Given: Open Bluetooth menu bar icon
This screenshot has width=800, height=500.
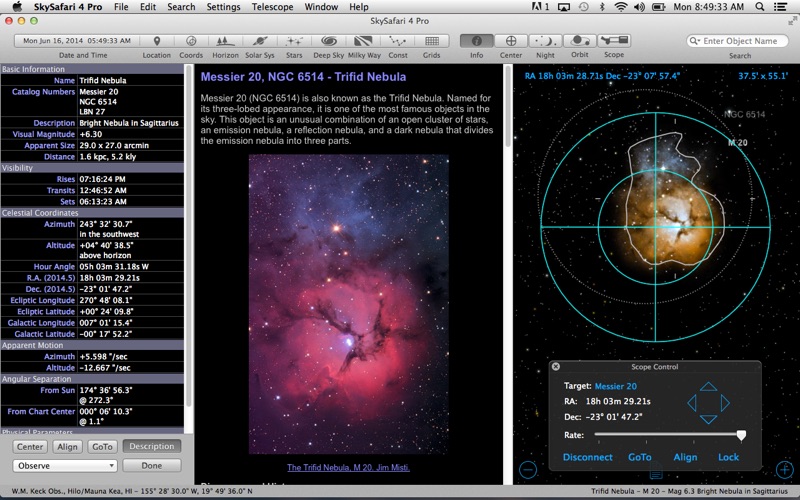Looking at the screenshot, I should [x=602, y=7].
